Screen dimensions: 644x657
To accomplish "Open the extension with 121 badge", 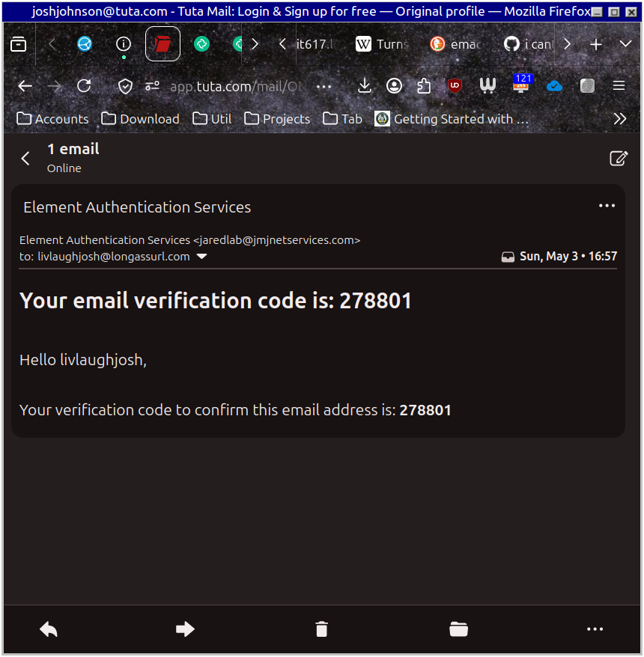I will (x=521, y=84).
